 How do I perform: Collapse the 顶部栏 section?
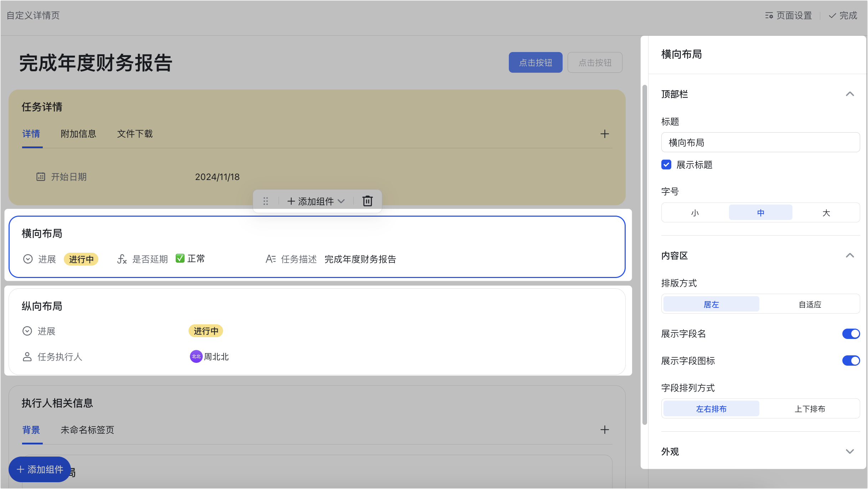click(850, 94)
